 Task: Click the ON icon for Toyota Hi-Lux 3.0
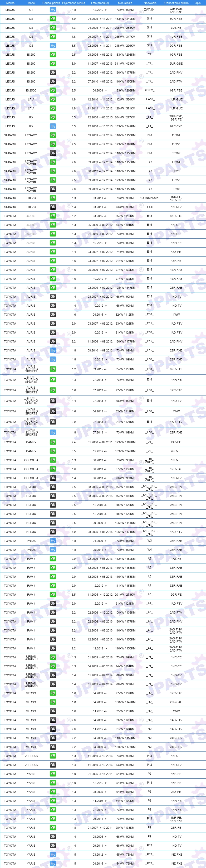pyautogui.click(x=53, y=532)
